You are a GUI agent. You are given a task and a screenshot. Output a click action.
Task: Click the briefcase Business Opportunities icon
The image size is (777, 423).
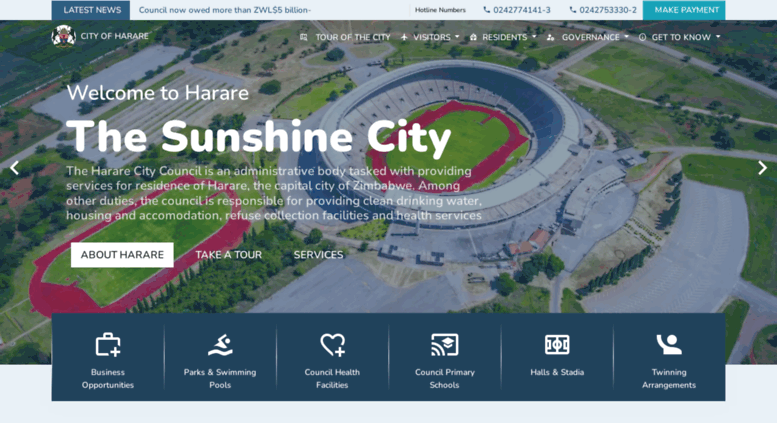click(108, 345)
